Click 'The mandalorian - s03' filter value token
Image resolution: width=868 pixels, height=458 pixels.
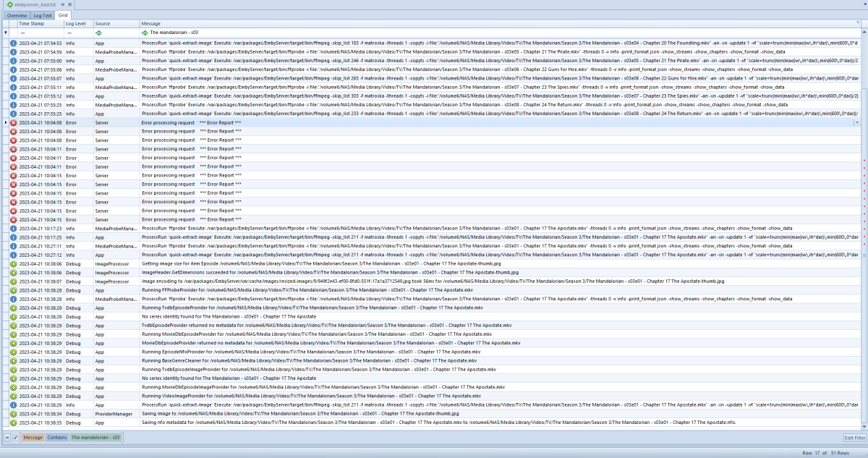(x=95, y=438)
